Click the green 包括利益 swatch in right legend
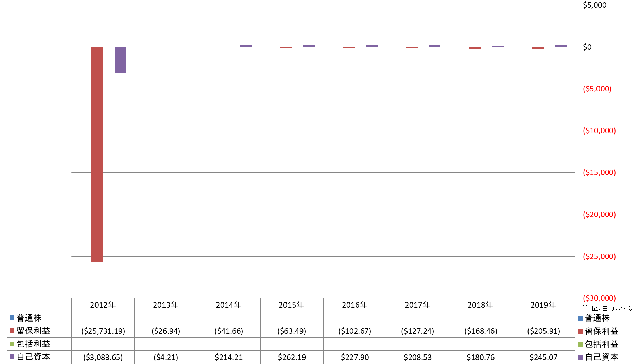The width and height of the screenshot is (641, 364). (x=580, y=344)
